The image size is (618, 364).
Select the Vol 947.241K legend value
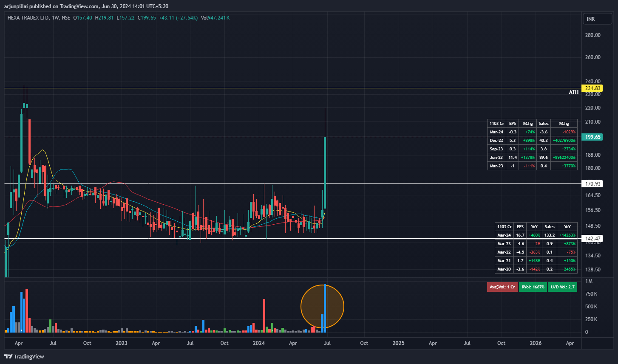(215, 18)
